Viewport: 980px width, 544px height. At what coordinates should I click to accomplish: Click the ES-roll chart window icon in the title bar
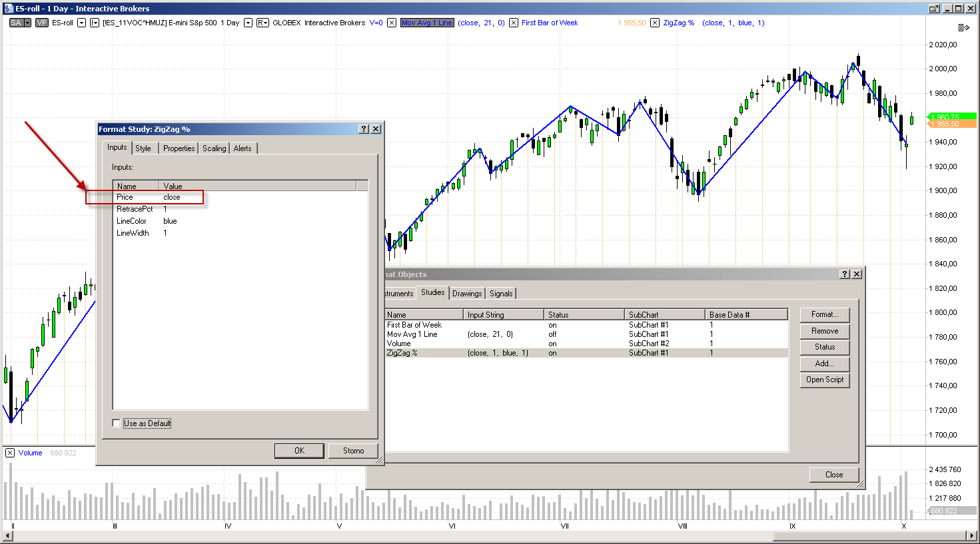[9, 9]
